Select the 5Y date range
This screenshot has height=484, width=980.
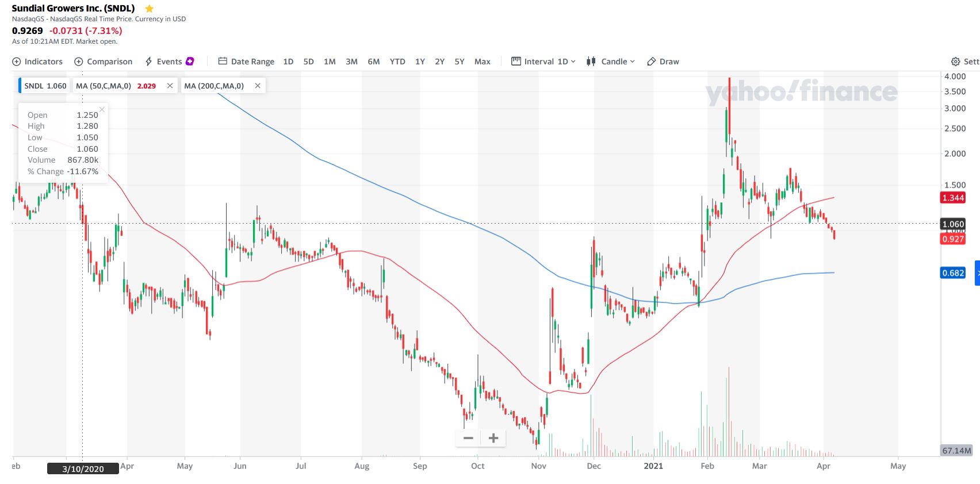459,62
